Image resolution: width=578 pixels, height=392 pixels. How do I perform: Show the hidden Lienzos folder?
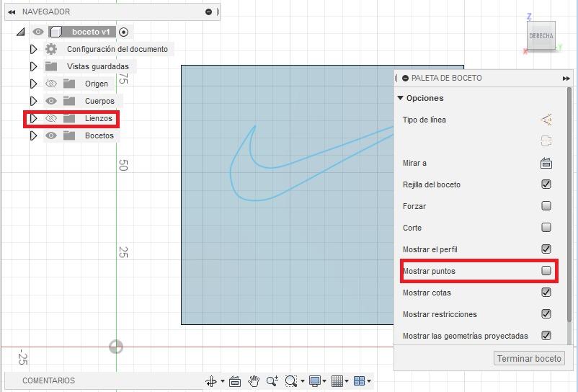51,118
